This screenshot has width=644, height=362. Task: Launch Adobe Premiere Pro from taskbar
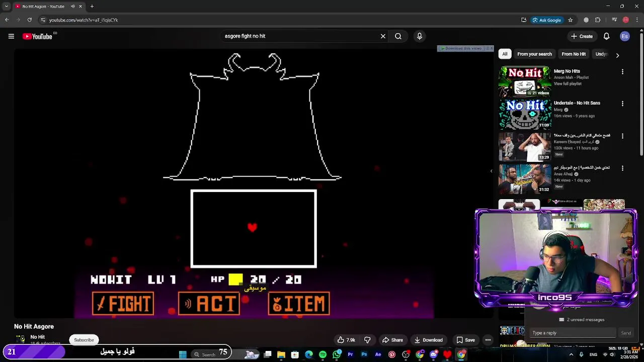pos(350,354)
